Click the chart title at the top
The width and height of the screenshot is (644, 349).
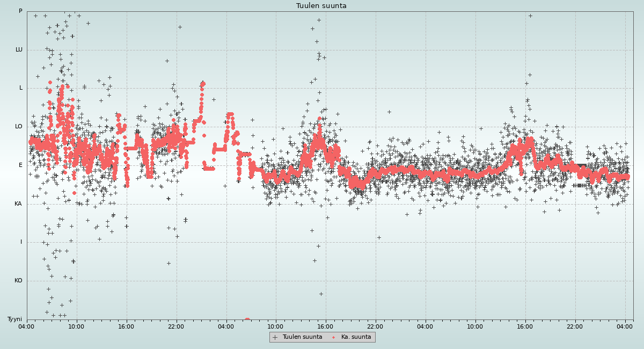coord(321,6)
